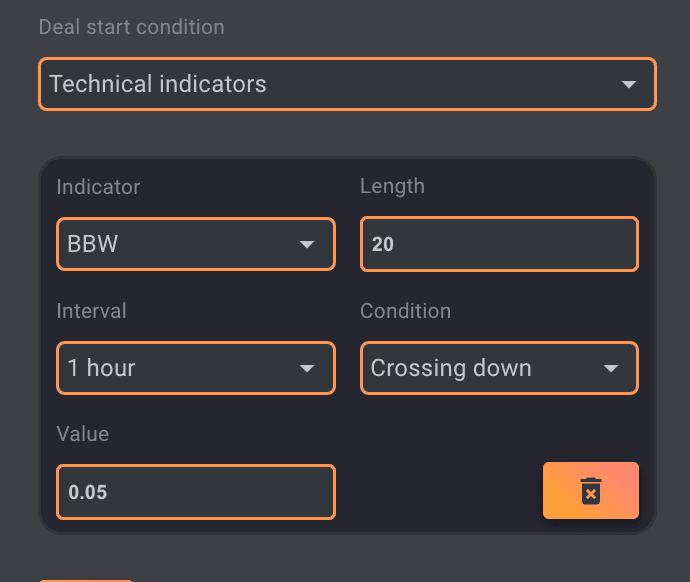Click the Condition field label

[x=405, y=311]
